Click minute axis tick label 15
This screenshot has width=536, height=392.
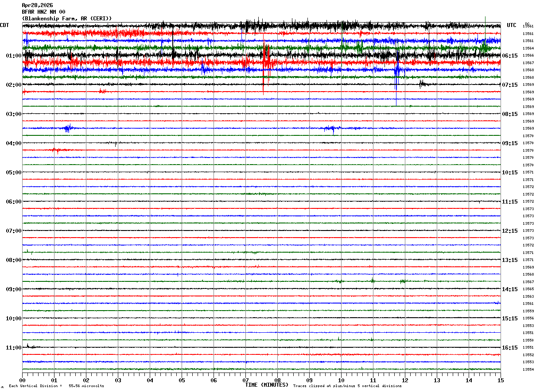(501, 380)
